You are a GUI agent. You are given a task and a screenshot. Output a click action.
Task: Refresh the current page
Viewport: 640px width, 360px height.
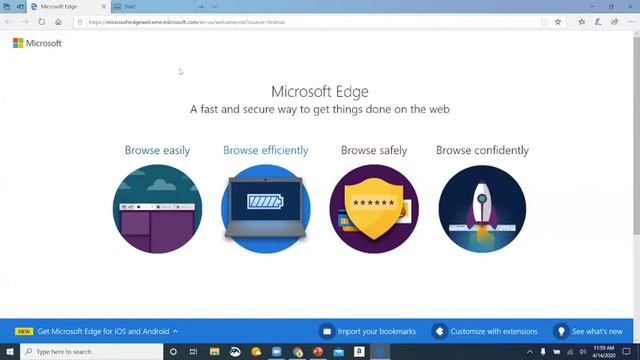click(42, 22)
